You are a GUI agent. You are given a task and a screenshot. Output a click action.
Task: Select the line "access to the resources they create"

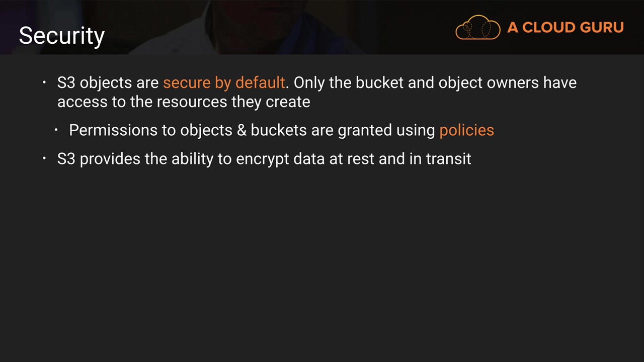coord(184,102)
